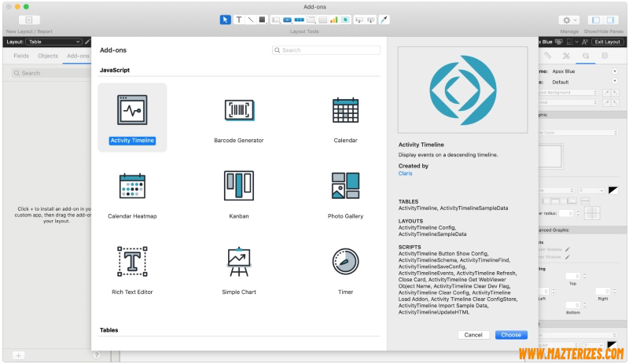Click the plus button to install add-on

point(18,355)
